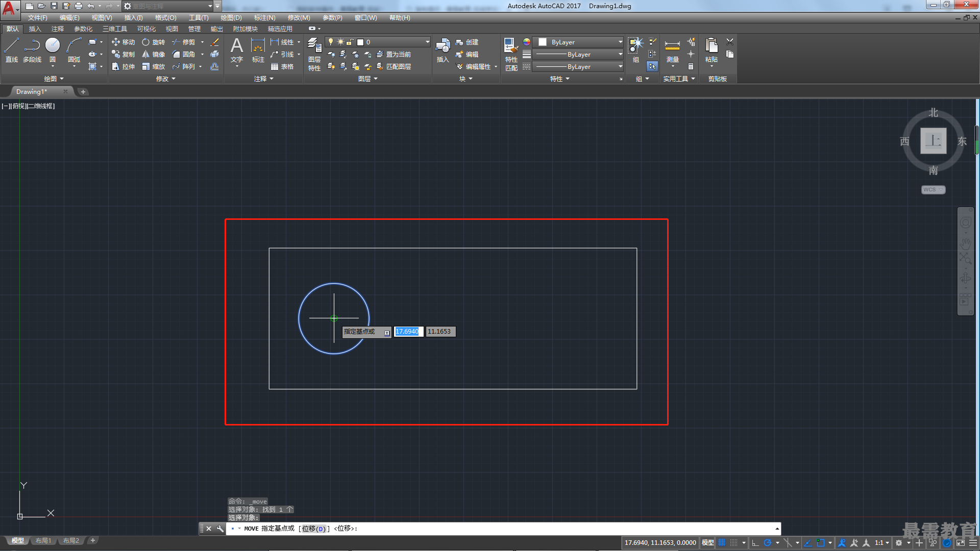980x551 pixels.
Task: Toggle snap mode in status bar
Action: point(733,543)
